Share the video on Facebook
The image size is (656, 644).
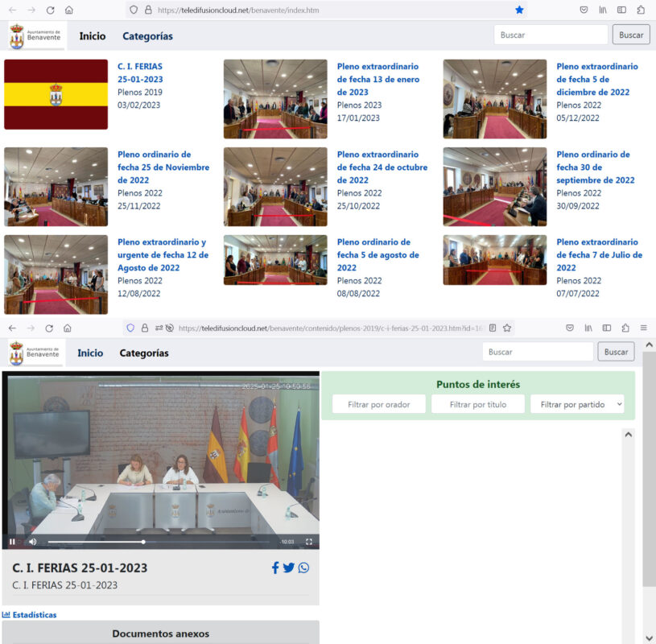275,568
